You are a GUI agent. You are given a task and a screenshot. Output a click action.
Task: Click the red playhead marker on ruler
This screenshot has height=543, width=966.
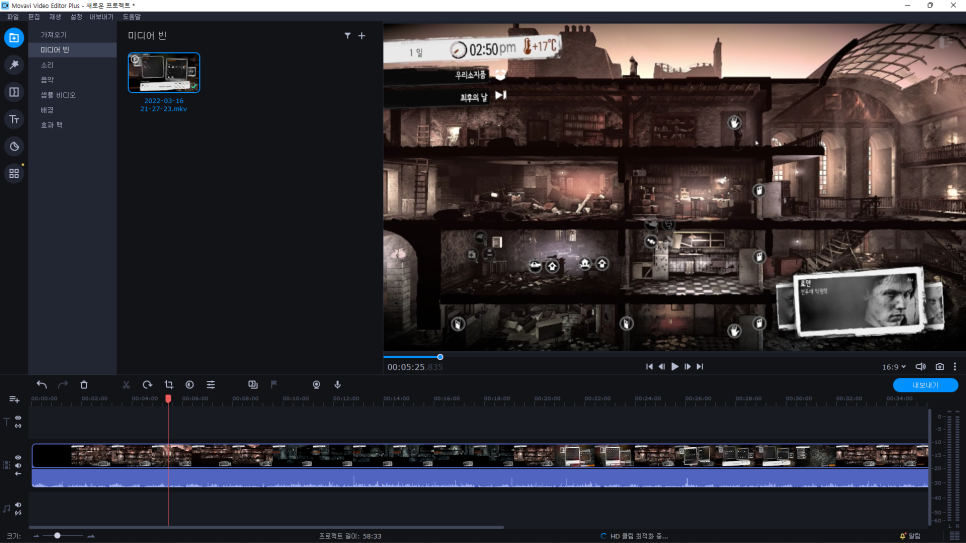pyautogui.click(x=168, y=399)
